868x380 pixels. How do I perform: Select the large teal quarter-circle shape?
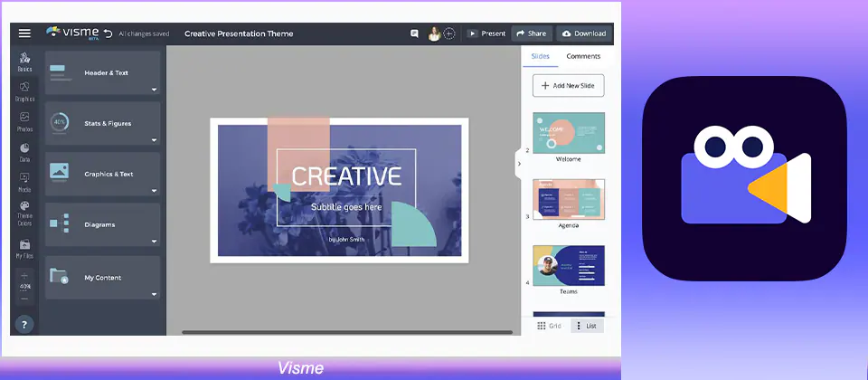[x=412, y=225]
